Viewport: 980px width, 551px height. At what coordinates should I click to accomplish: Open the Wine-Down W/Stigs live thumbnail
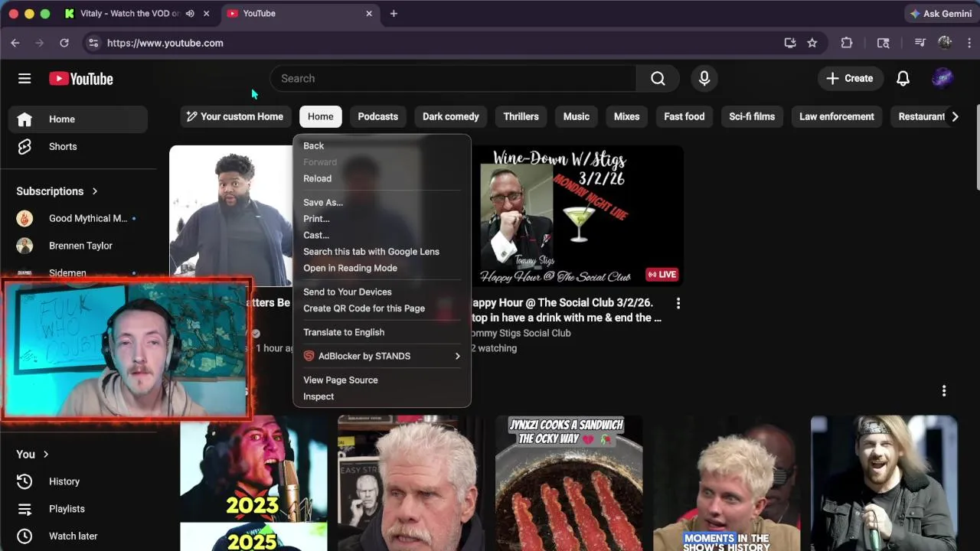click(577, 216)
